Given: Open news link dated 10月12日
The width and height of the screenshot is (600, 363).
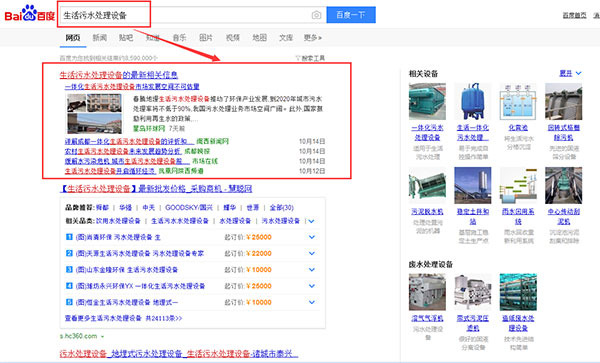Looking at the screenshot, I should coord(110,171).
